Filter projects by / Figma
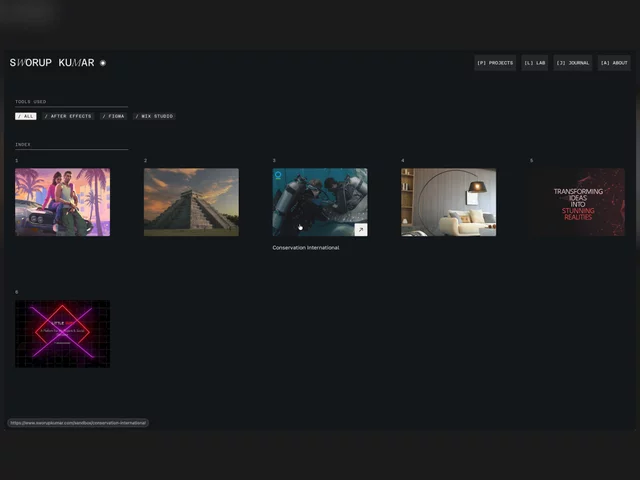The width and height of the screenshot is (640, 480). pyautogui.click(x=113, y=116)
